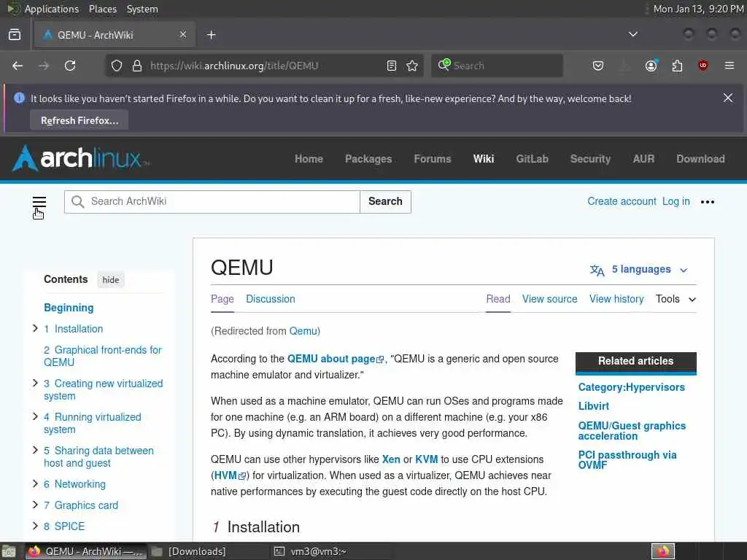Expand the 1 Installation contents section

pos(35,328)
